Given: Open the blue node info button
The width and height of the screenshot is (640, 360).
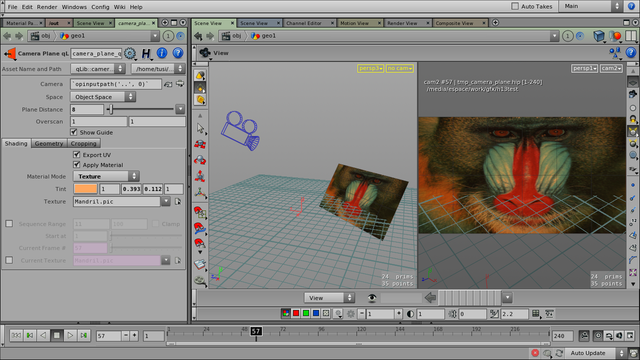Looking at the screenshot, I should click(x=162, y=53).
